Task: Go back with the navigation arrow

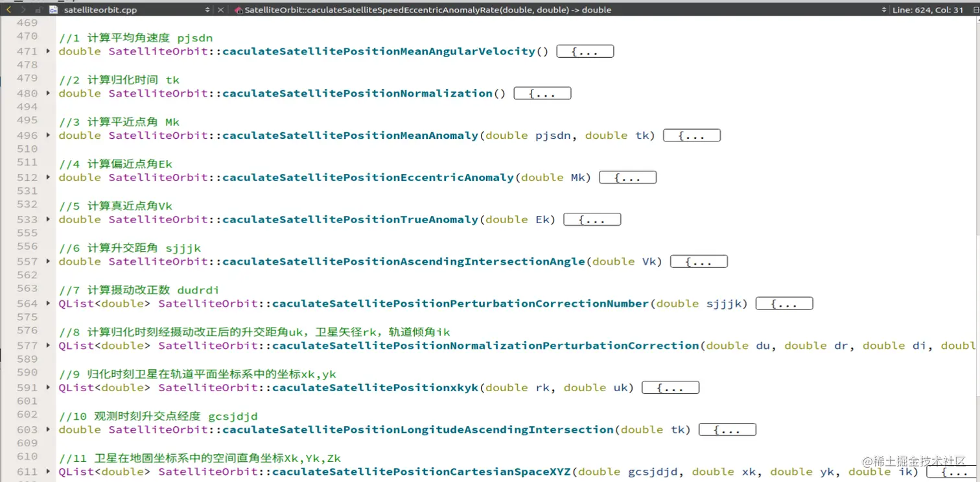Action: 8,10
